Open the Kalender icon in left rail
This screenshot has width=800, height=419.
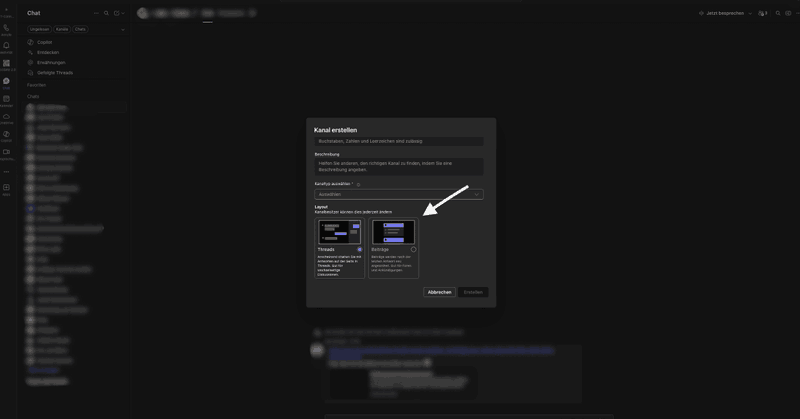click(x=6, y=99)
